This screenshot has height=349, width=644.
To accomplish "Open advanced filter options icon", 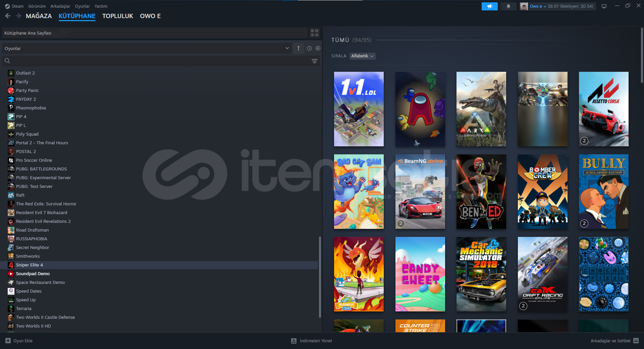I will [x=314, y=61].
